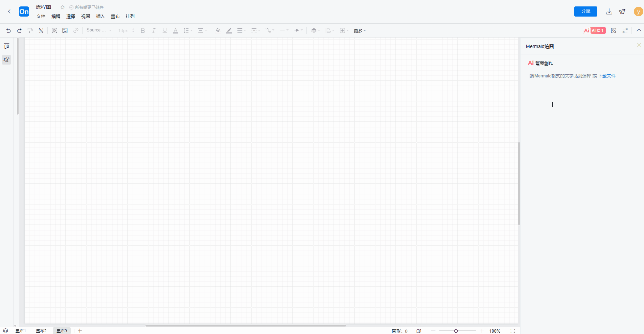Viewport: 644px width, 334px height.
Task: Star the 流程圖 document as favorite
Action: [63, 7]
